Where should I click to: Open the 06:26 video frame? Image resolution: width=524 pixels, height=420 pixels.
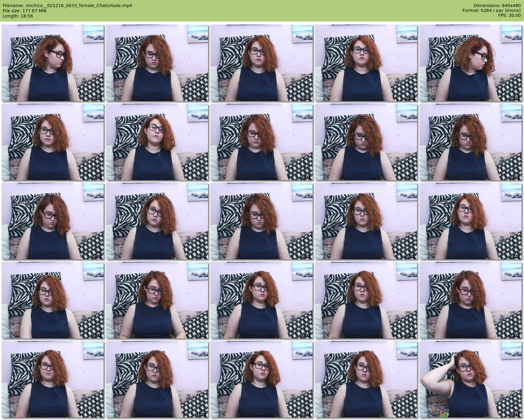pos(366,142)
